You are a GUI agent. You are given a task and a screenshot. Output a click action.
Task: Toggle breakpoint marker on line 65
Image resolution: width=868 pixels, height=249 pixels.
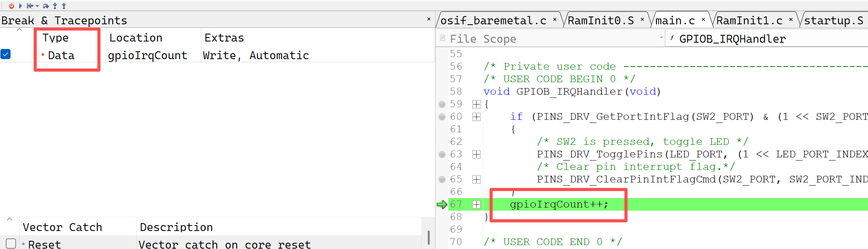(x=442, y=179)
